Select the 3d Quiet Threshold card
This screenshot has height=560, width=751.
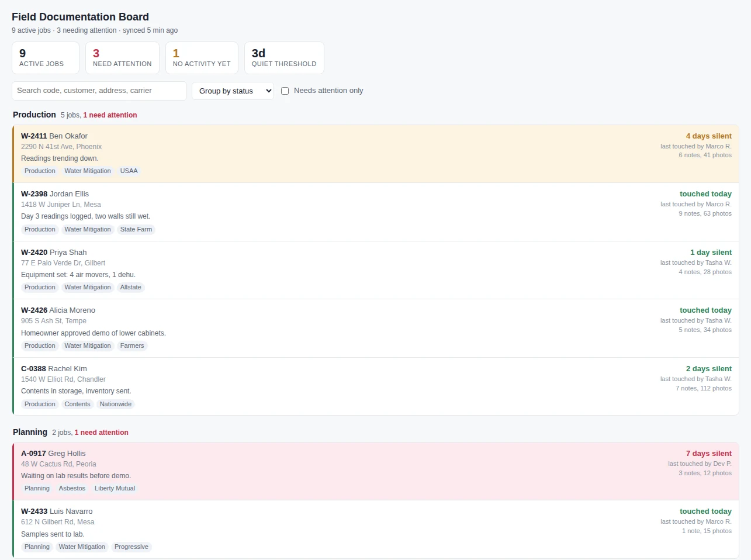pyautogui.click(x=284, y=58)
